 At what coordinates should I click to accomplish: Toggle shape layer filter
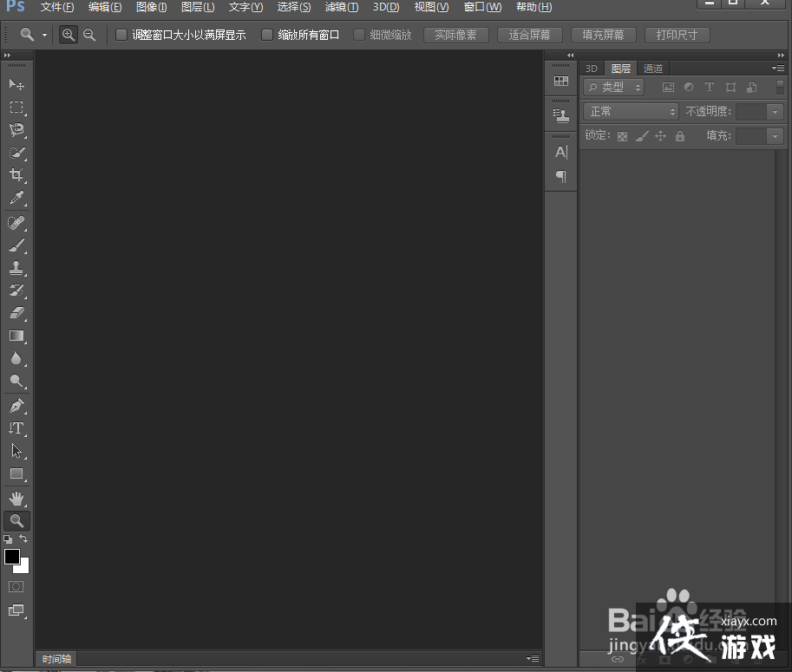click(x=730, y=87)
